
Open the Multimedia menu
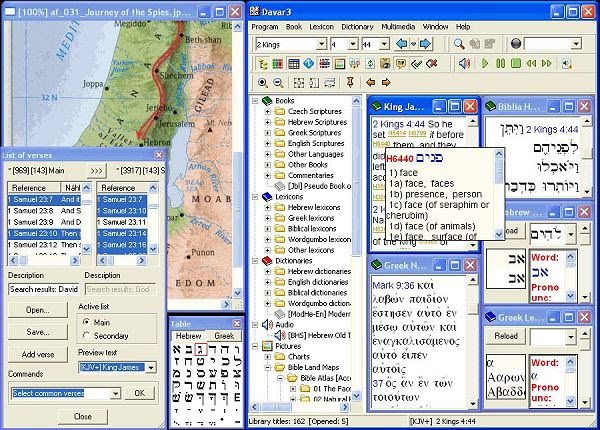[398, 27]
